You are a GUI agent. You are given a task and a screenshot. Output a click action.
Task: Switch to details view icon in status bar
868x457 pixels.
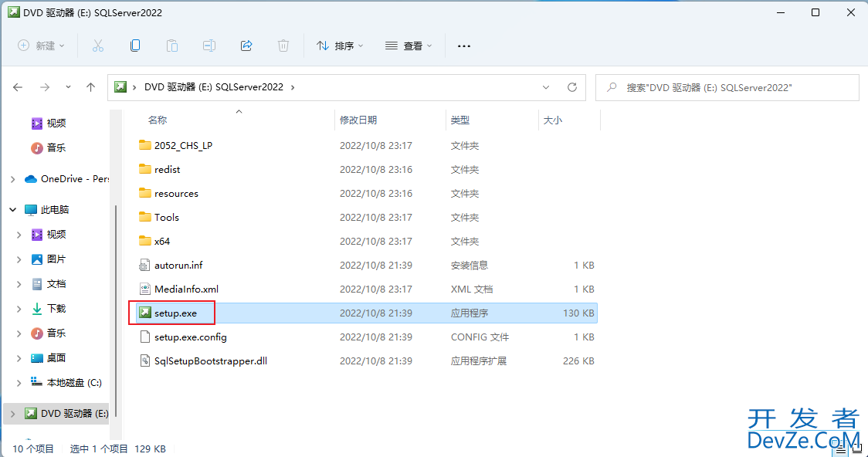click(x=841, y=449)
